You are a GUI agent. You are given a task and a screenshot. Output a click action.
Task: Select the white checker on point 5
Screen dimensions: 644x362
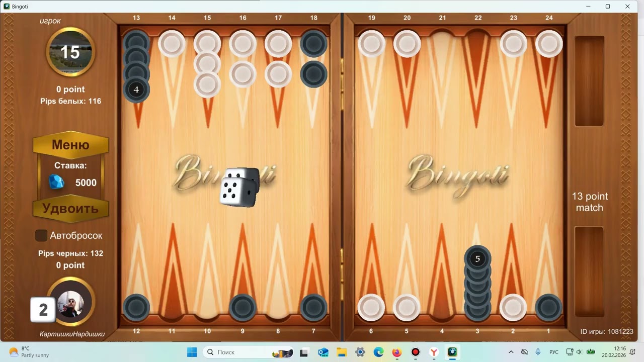(407, 308)
